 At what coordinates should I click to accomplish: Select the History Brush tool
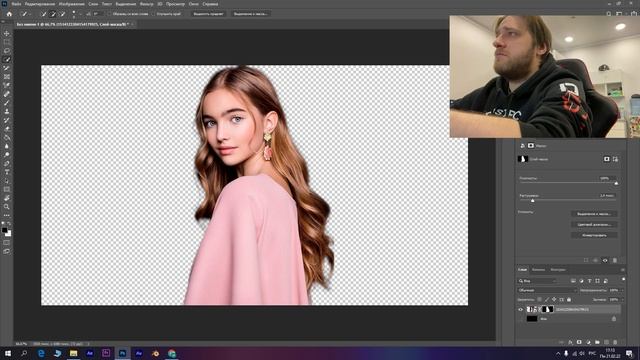tap(7, 120)
